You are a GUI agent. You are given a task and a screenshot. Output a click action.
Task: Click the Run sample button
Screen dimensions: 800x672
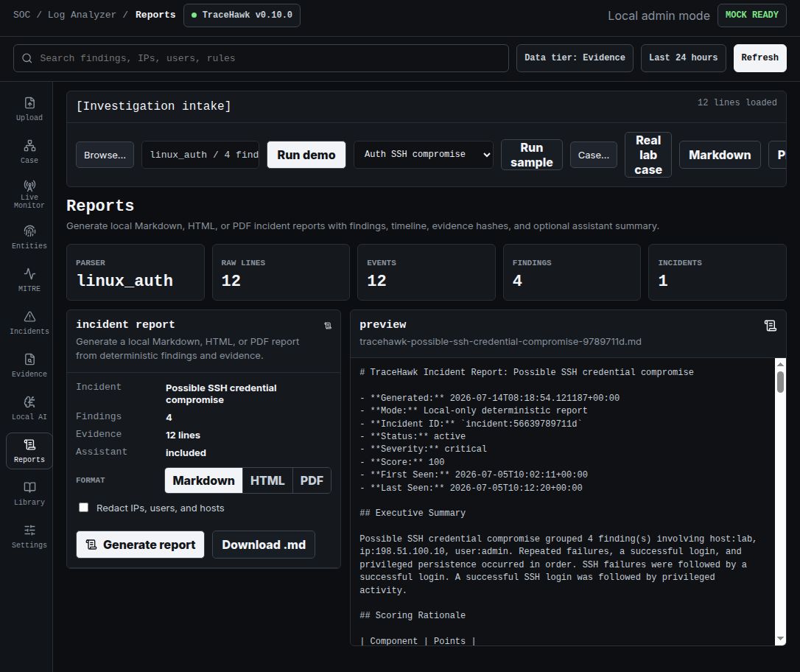click(x=532, y=155)
